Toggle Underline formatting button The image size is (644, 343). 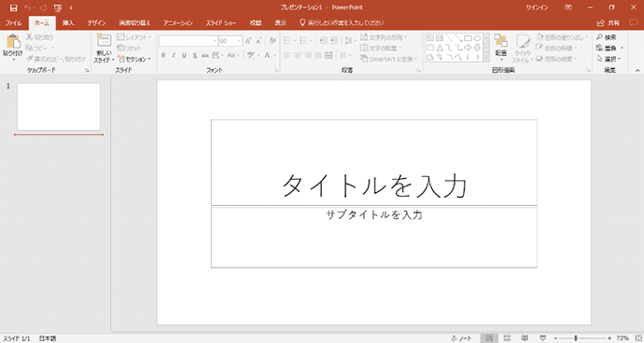(x=184, y=55)
